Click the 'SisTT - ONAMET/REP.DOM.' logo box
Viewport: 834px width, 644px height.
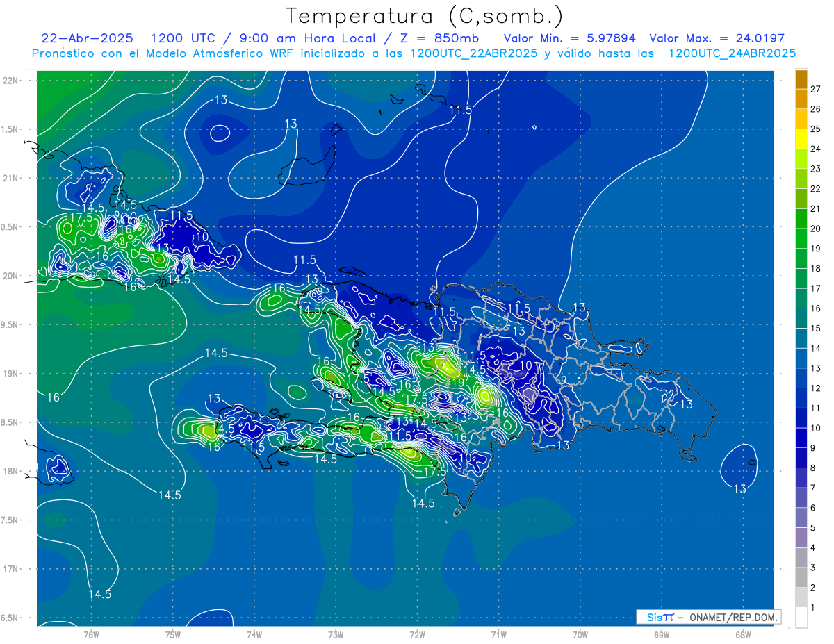tap(709, 617)
